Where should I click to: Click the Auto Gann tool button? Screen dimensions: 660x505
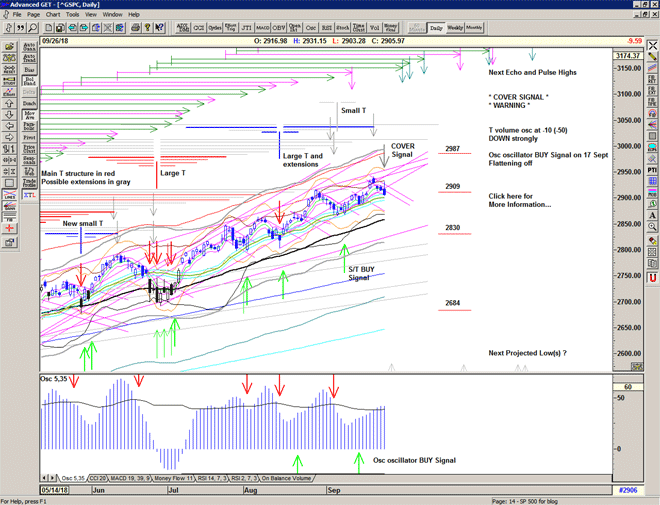pos(29,46)
